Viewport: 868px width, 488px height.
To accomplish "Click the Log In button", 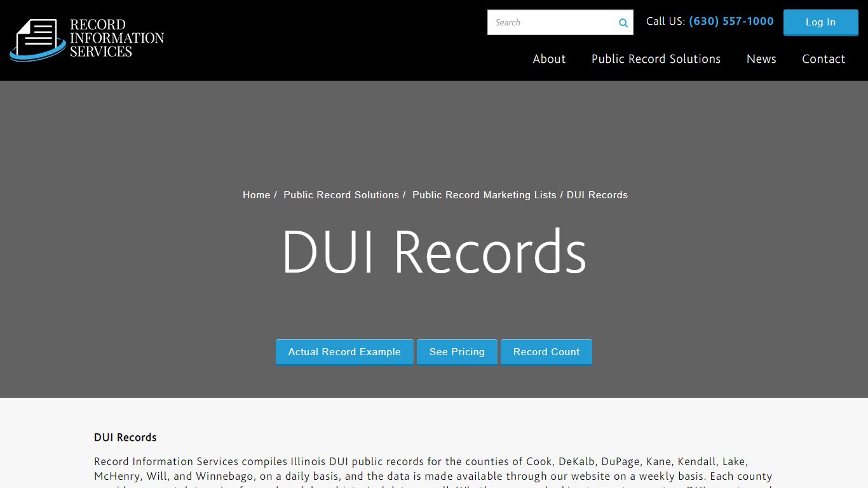I will click(820, 22).
